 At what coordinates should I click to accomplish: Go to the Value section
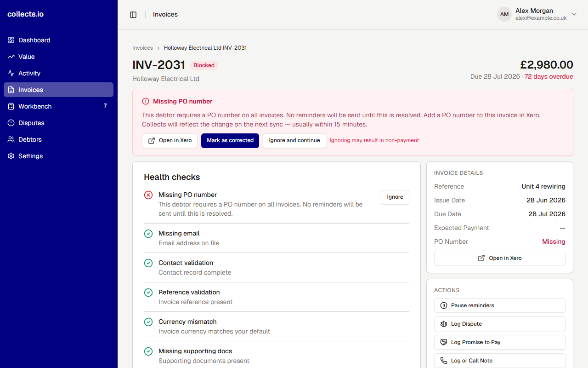point(59,57)
